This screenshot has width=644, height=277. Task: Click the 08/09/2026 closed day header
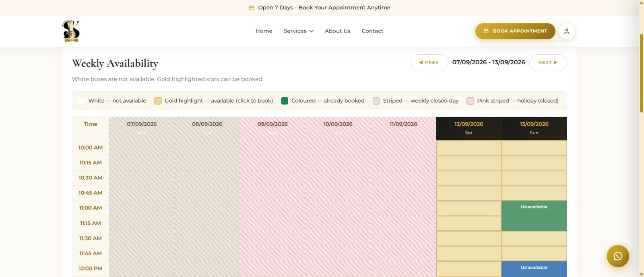pyautogui.click(x=207, y=128)
